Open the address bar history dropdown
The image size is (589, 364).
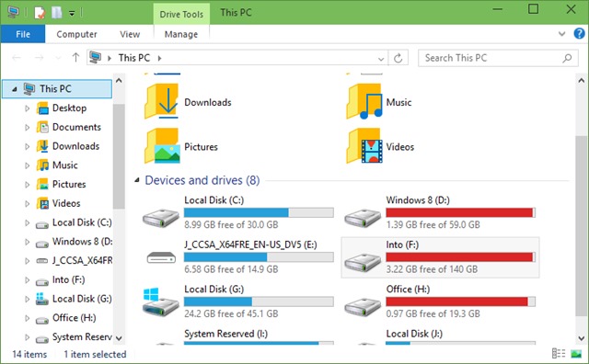(381, 59)
